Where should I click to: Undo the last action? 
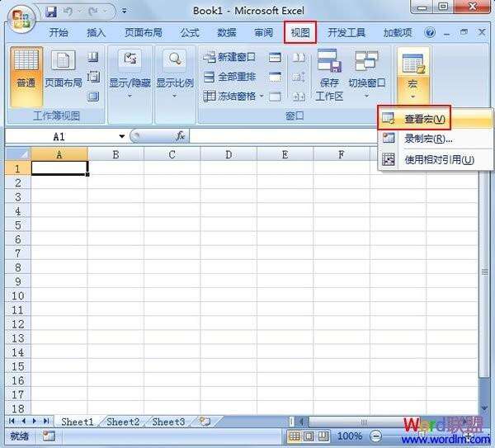(x=68, y=12)
